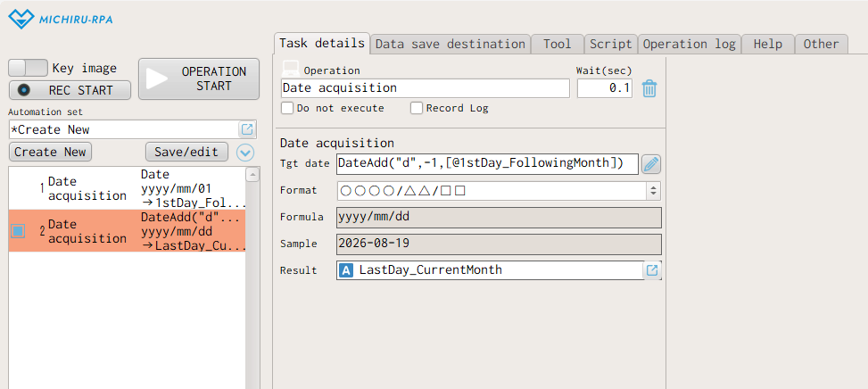Click the MICHIRU-RPA logo
The image size is (868, 389).
pyautogui.click(x=60, y=20)
